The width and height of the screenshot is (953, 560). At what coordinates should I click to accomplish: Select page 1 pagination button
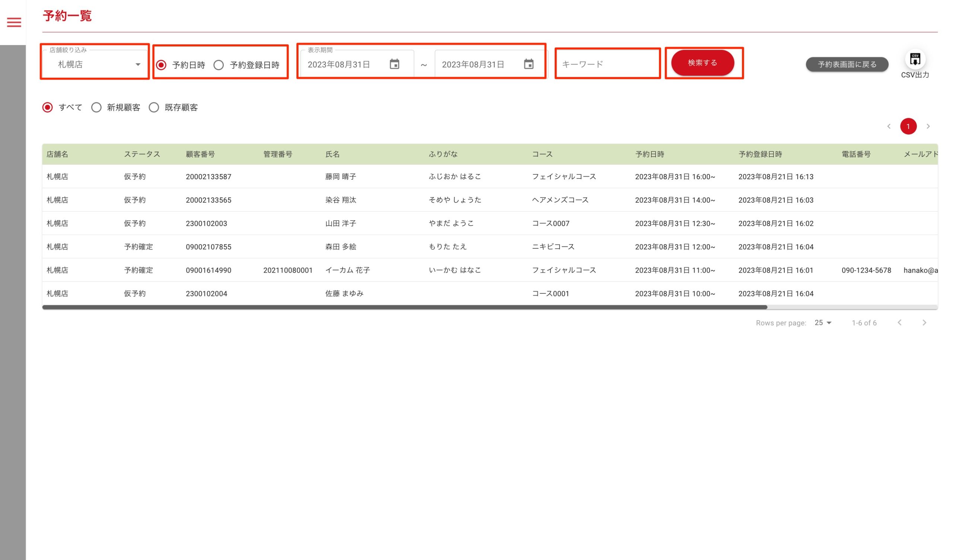pos(908,126)
